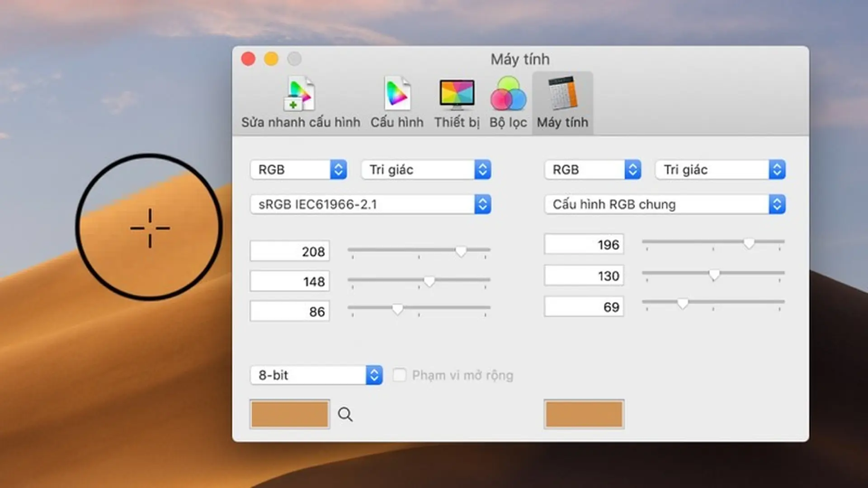Viewport: 868px width, 488px height.
Task: Click the zoom window button
Action: point(295,59)
